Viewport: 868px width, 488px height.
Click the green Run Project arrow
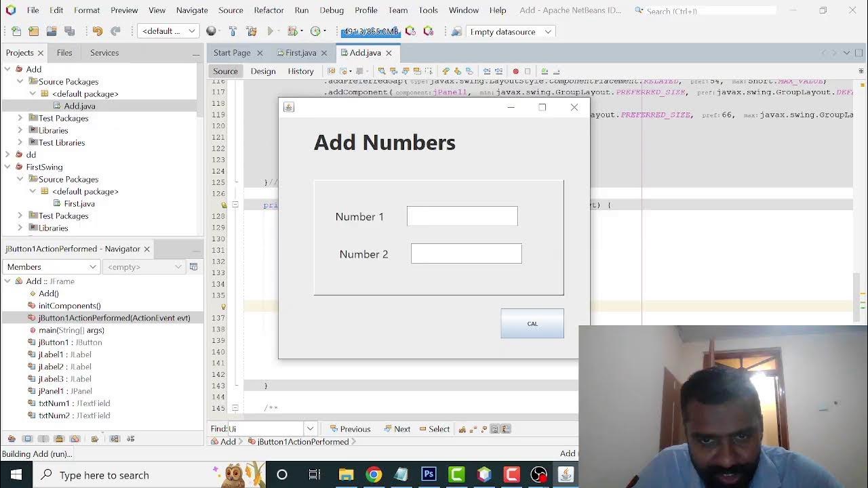tap(271, 31)
